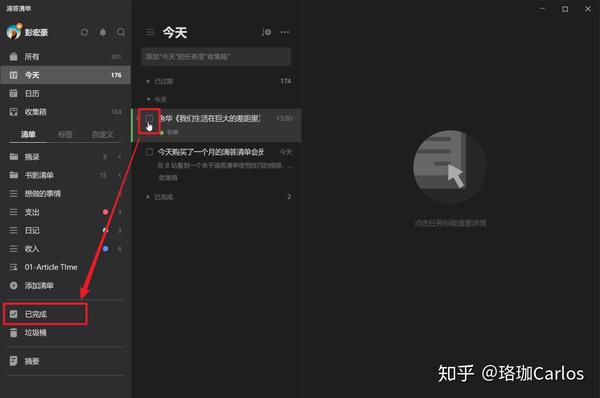Open the notification bell
This screenshot has height=398, width=600.
pos(103,33)
